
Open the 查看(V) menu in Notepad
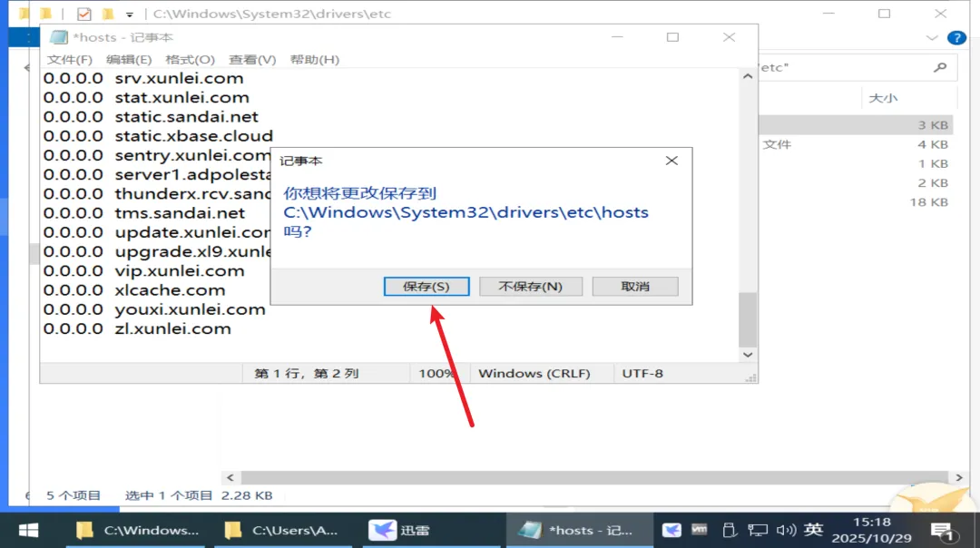252,59
